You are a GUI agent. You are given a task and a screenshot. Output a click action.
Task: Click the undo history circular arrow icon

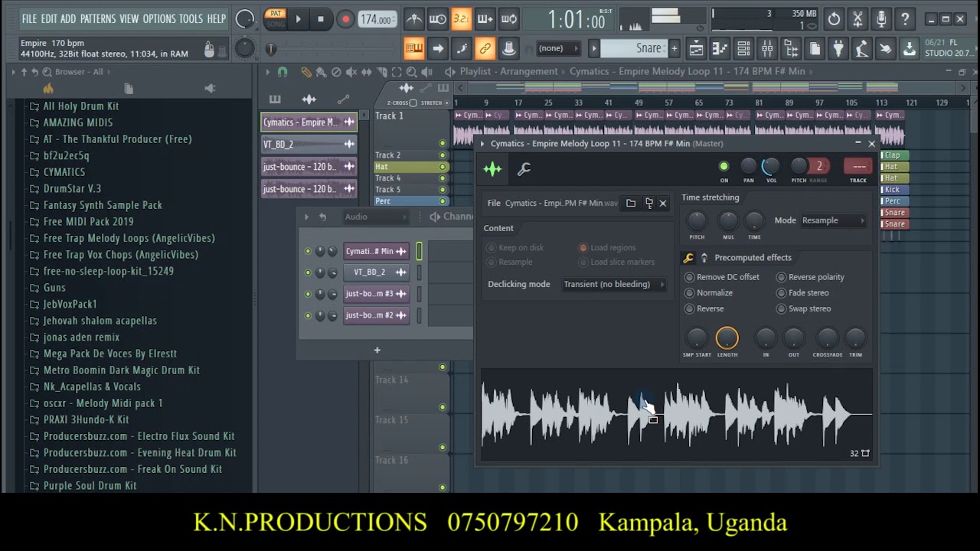click(834, 19)
